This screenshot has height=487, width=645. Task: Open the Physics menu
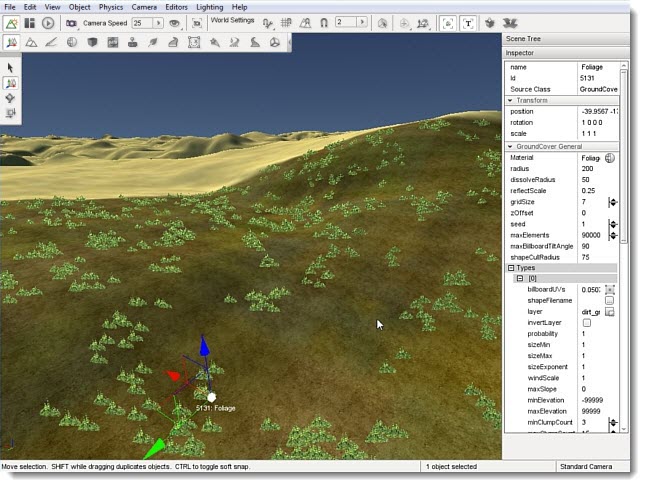(x=110, y=7)
